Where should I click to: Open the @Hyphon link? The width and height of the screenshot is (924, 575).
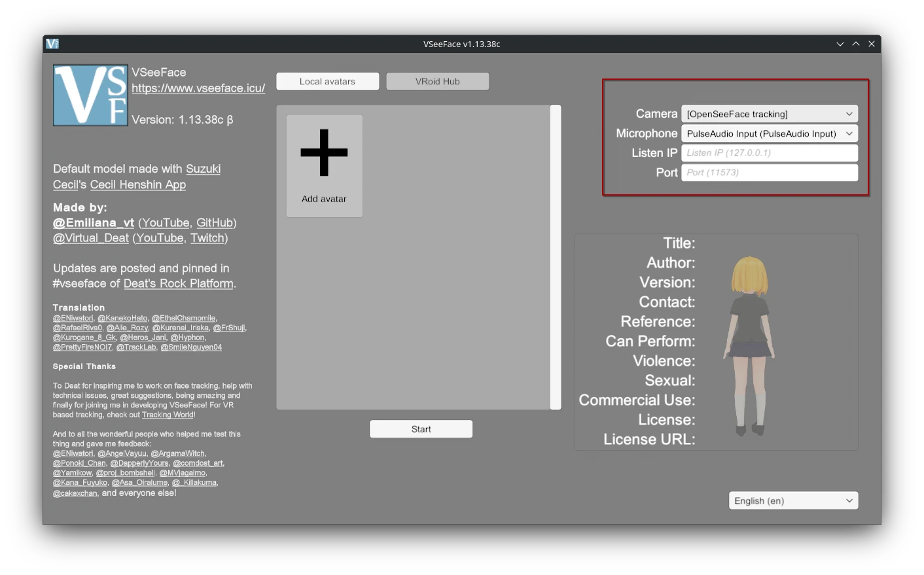point(187,338)
